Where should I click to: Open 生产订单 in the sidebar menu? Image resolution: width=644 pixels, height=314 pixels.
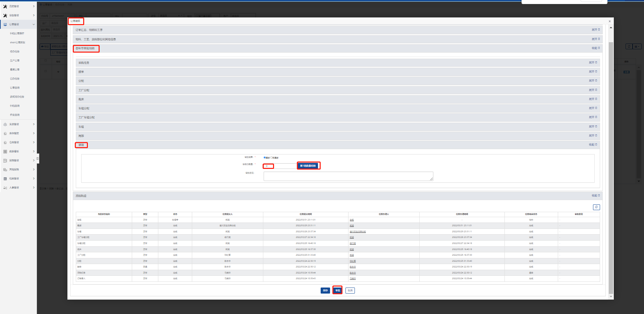(x=15, y=61)
